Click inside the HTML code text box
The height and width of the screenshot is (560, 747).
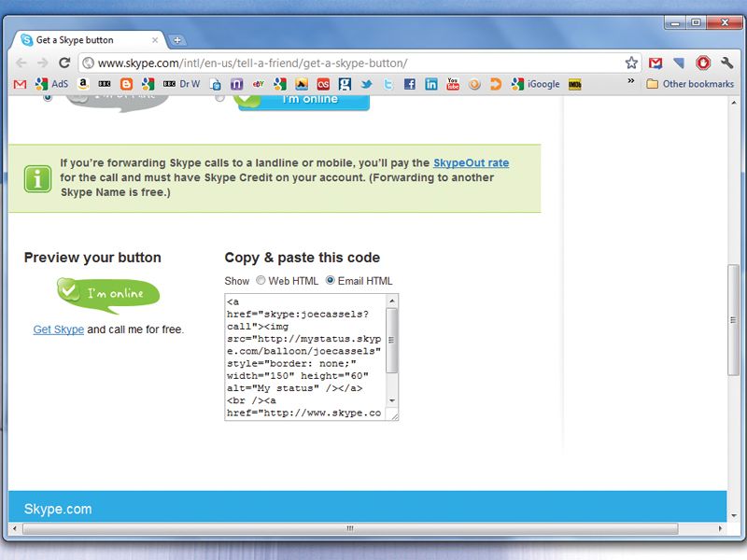click(305, 357)
